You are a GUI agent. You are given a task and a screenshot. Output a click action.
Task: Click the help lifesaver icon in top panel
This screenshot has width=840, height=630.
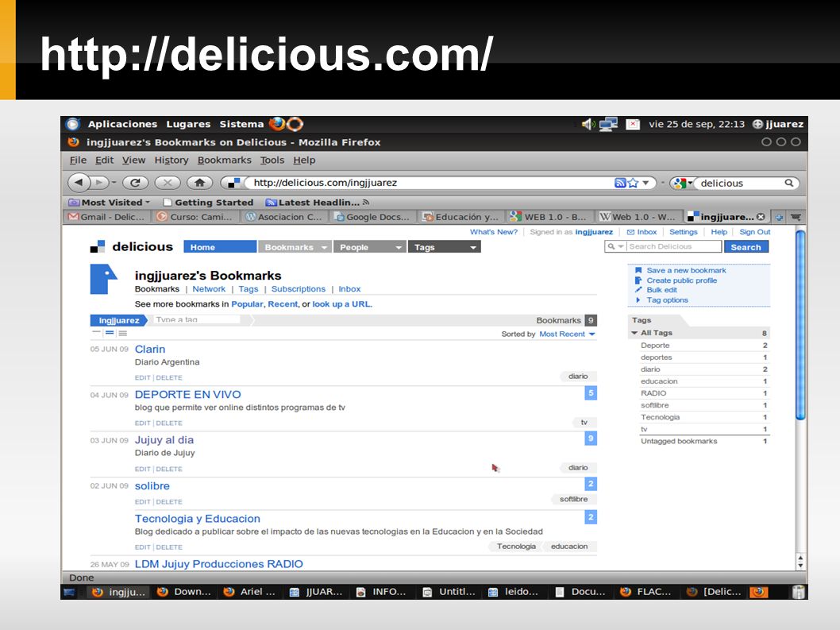tap(295, 124)
